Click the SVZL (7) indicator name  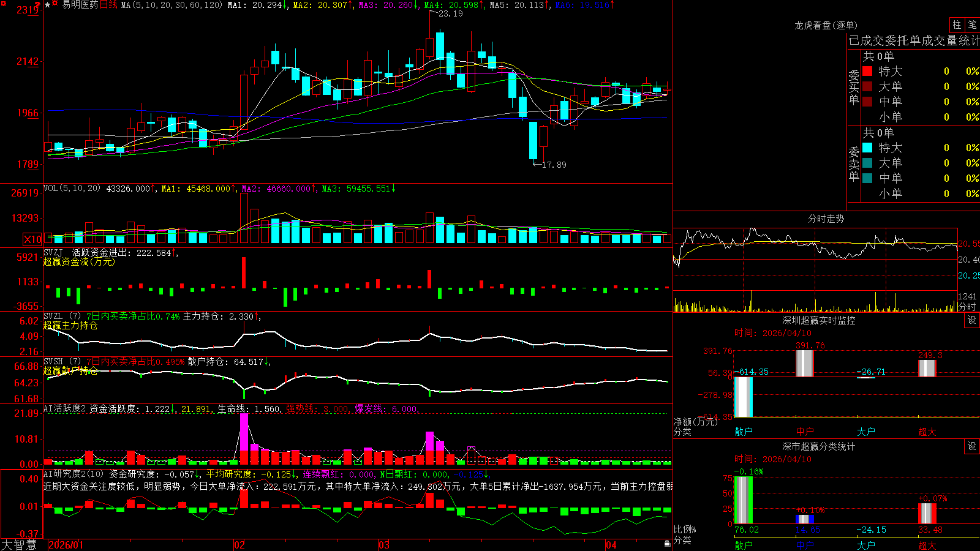(62, 317)
